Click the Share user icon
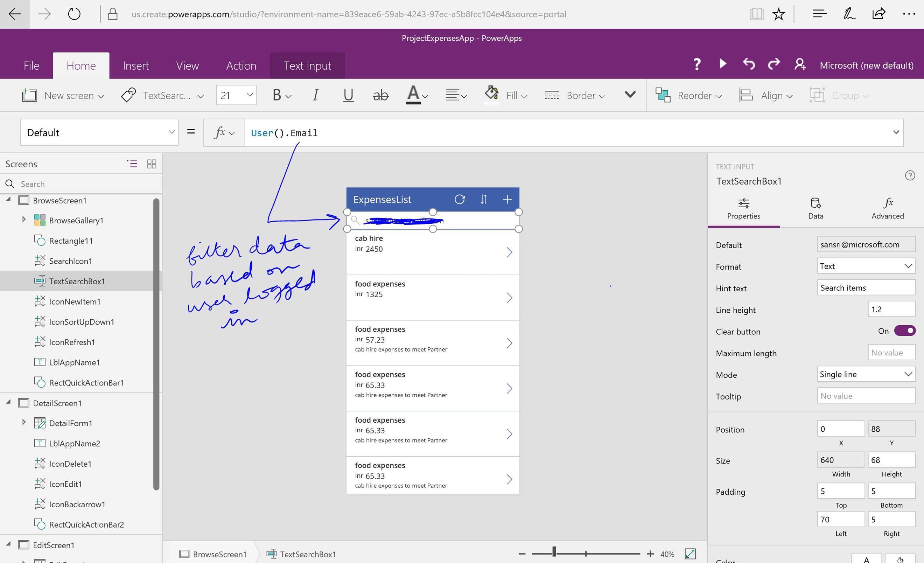924x563 pixels. click(799, 64)
